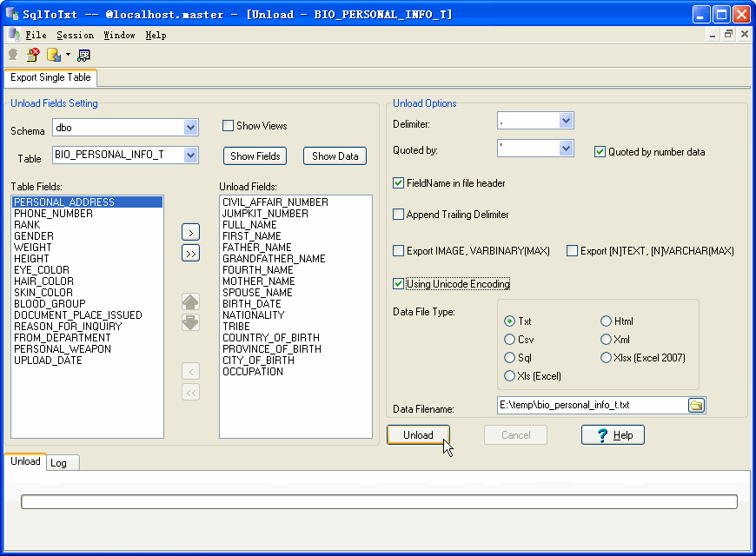Open the Help menu
This screenshot has height=556, width=756.
156,36
